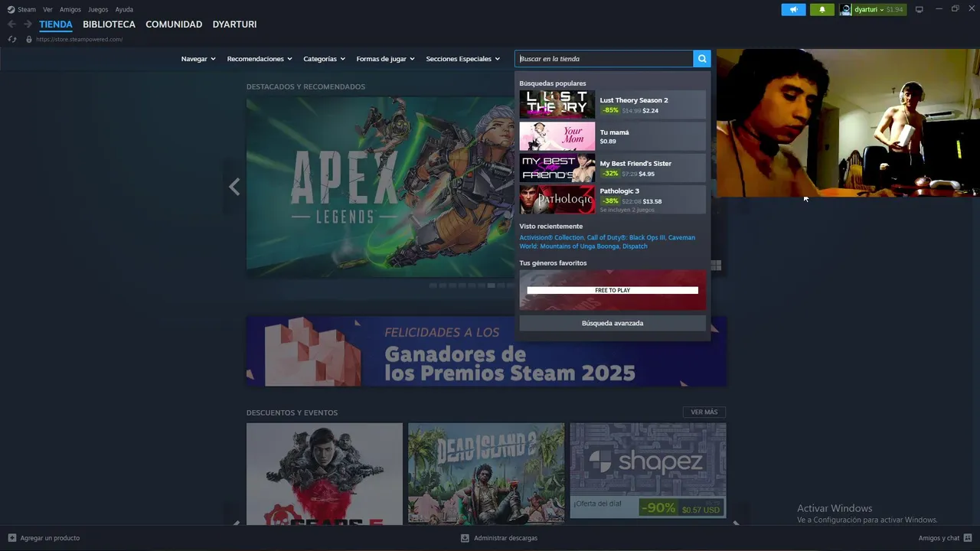
Task: Open the notifications bell icon
Action: tap(822, 10)
